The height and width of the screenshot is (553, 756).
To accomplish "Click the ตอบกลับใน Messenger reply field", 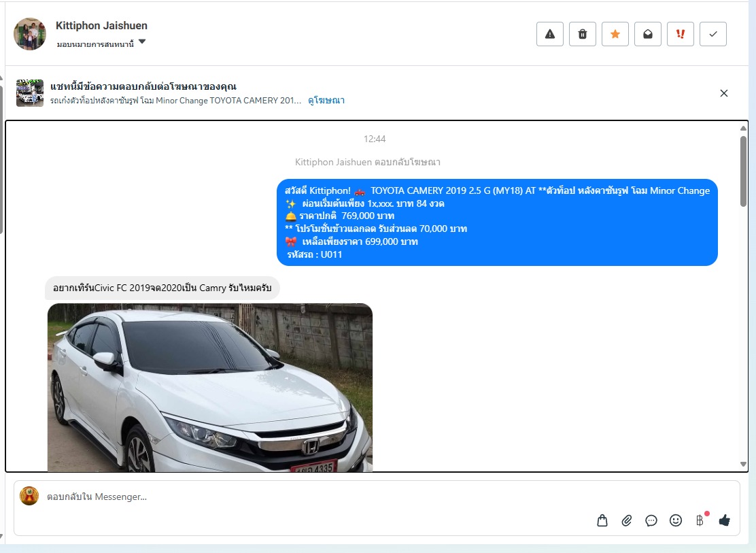I will tap(306, 497).
